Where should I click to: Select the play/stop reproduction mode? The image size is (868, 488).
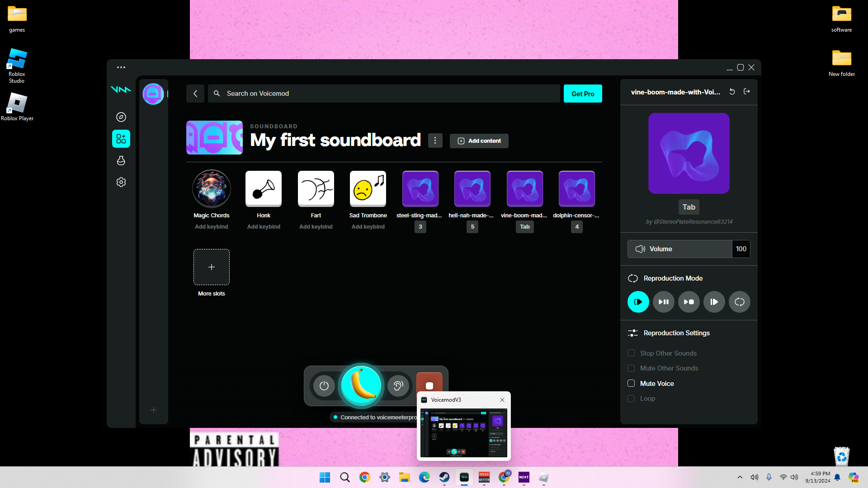689,302
